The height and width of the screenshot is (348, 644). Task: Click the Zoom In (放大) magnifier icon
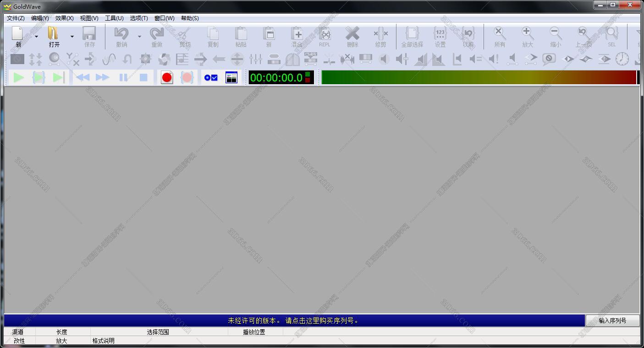click(528, 33)
